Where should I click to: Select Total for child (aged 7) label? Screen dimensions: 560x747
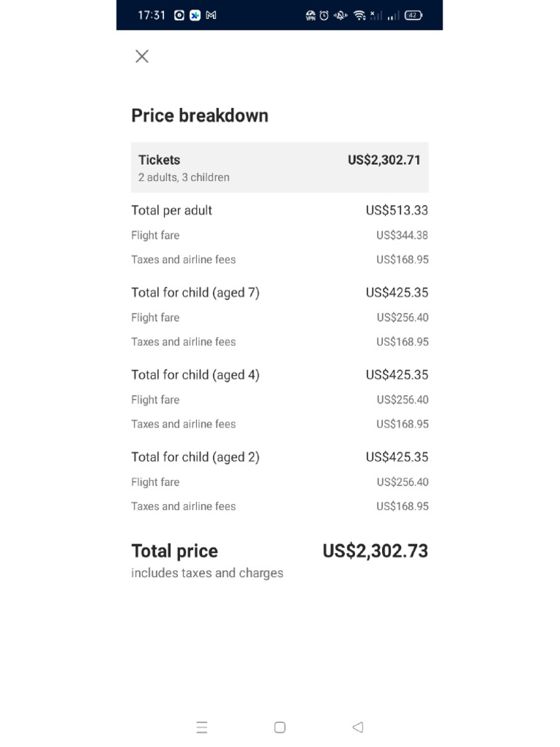pos(195,293)
